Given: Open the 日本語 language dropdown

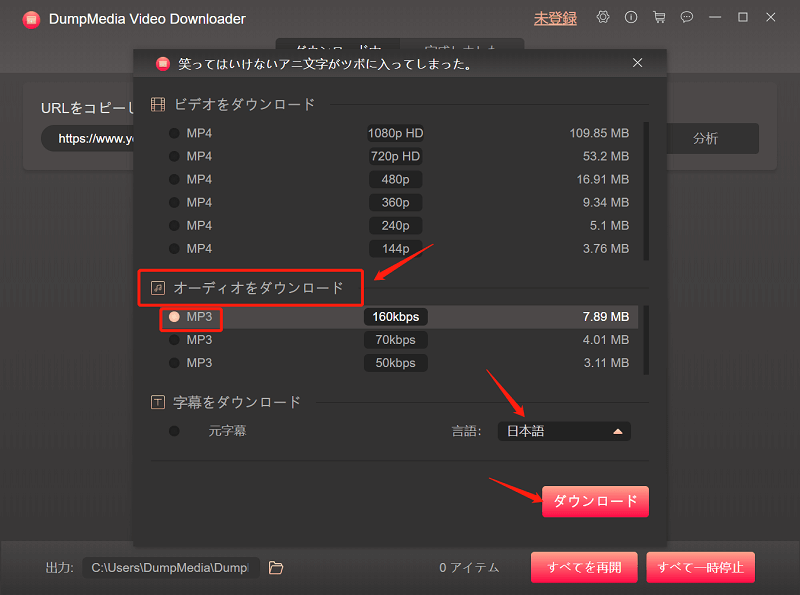Looking at the screenshot, I should pyautogui.click(x=564, y=431).
